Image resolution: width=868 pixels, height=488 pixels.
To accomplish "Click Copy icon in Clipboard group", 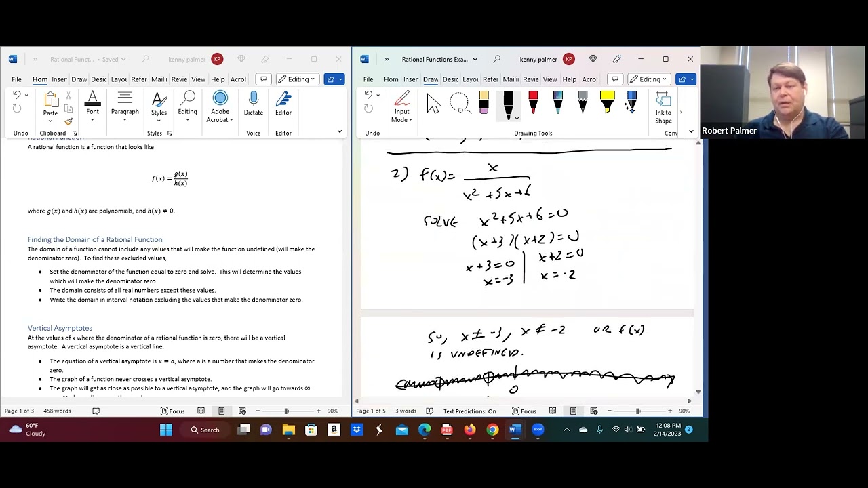I will click(x=68, y=109).
